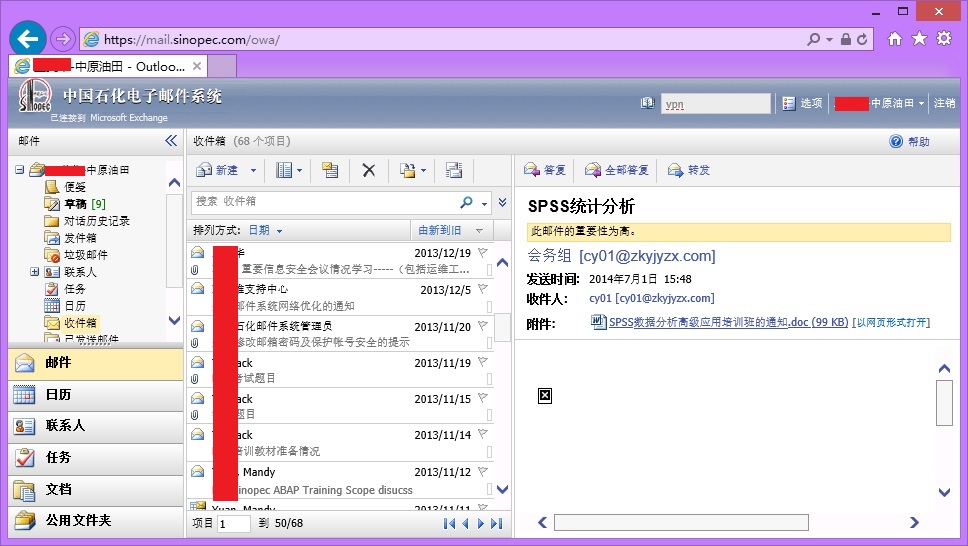
Task: Click the browser back arrow button
Action: click(x=28, y=40)
